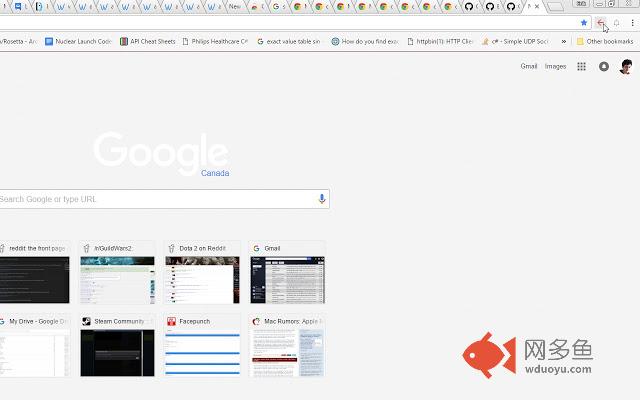Start voice search with the microphone
Image resolution: width=640 pixels, height=400 pixels.
pos(322,199)
